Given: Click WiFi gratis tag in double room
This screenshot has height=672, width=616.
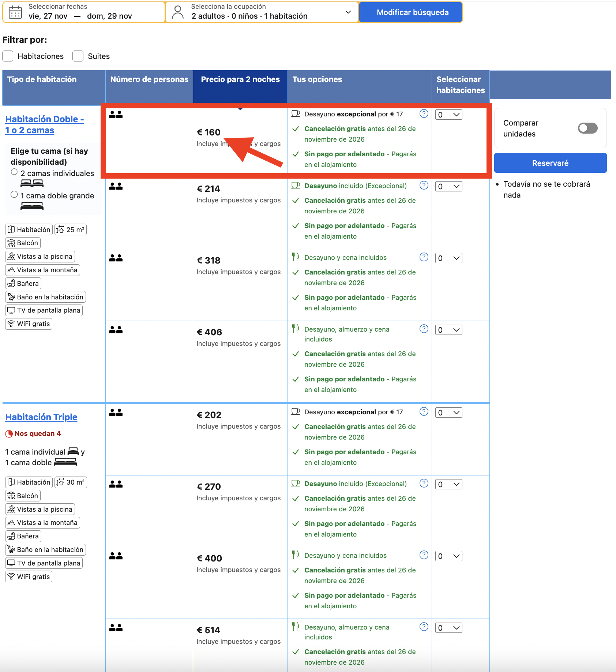Looking at the screenshot, I should tap(29, 324).
